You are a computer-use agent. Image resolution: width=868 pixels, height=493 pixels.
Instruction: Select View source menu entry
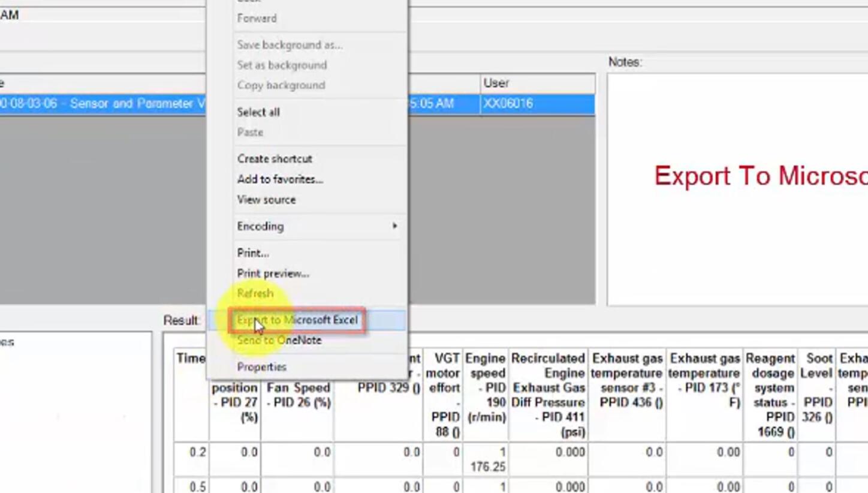click(266, 200)
